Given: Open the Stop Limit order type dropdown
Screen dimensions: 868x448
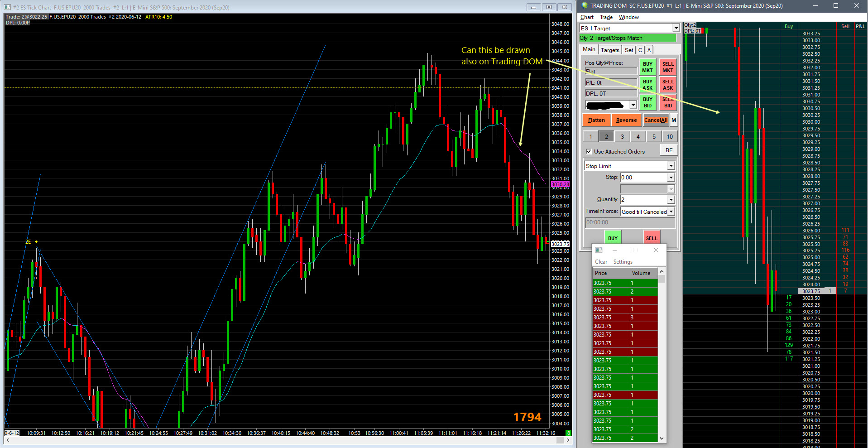Looking at the screenshot, I should pos(671,166).
